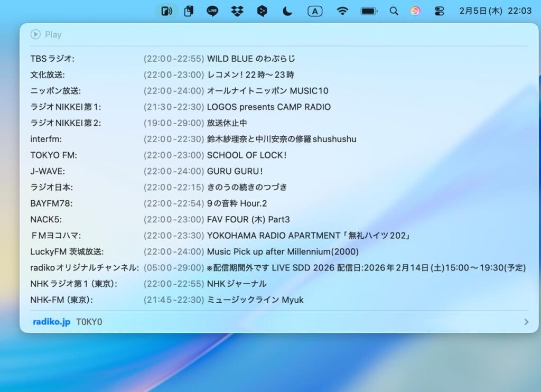Open LINE from the menu bar

[x=212, y=11]
